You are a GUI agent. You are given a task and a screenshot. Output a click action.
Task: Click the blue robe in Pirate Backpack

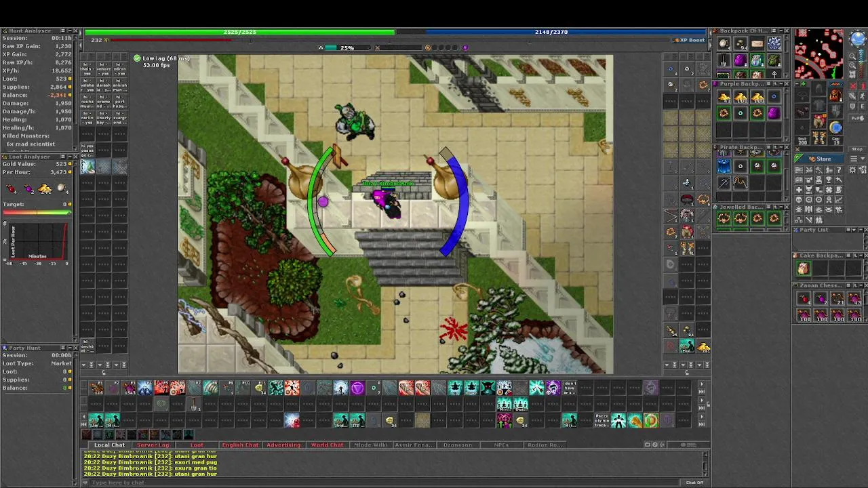724,166
